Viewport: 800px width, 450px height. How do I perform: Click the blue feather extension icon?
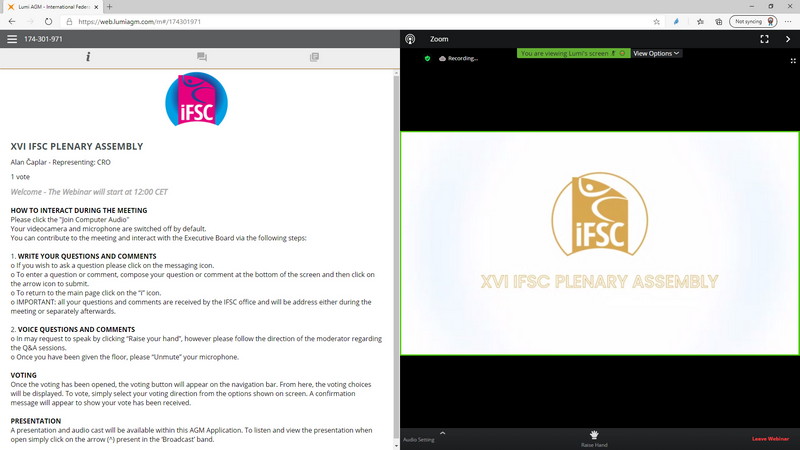pos(676,21)
